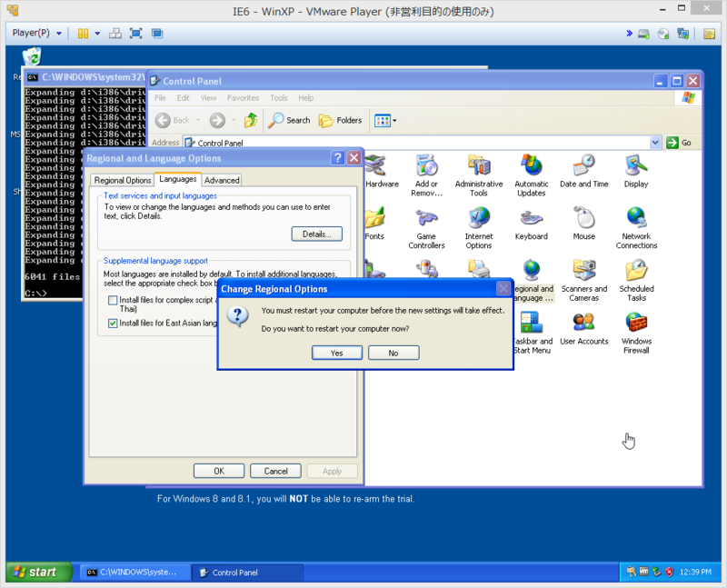Open the Favorites menu in Control Panel

[x=243, y=98]
